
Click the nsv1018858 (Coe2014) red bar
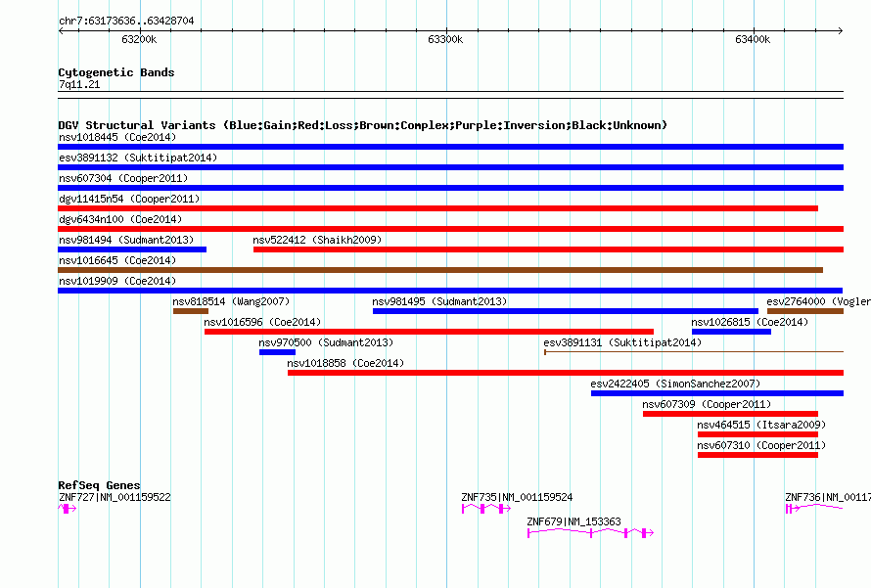566,373
